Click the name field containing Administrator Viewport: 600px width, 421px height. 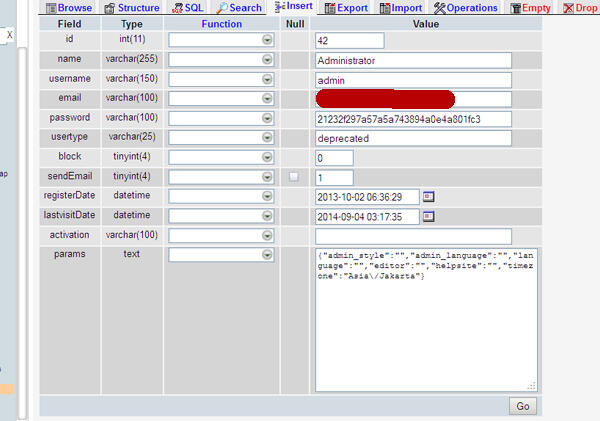tap(413, 60)
